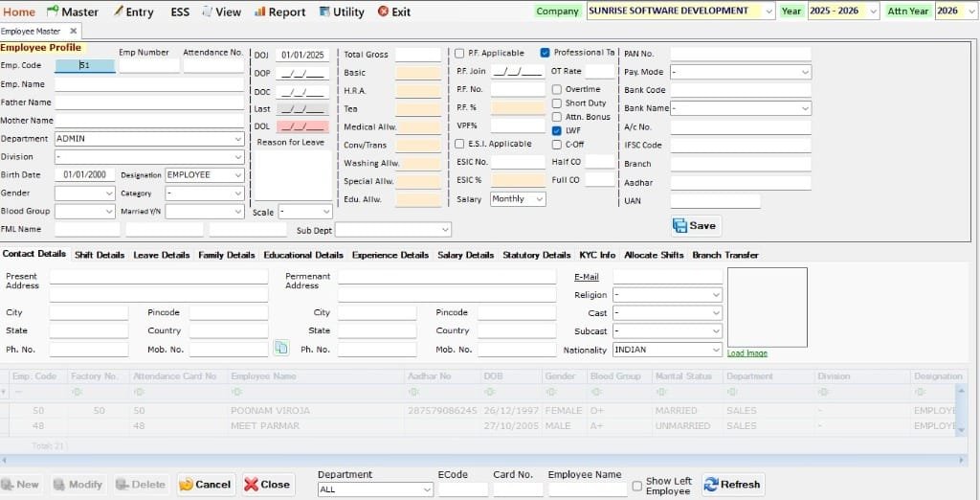The image size is (980, 500).
Task: Click the E-Mail input field
Action: point(667,277)
